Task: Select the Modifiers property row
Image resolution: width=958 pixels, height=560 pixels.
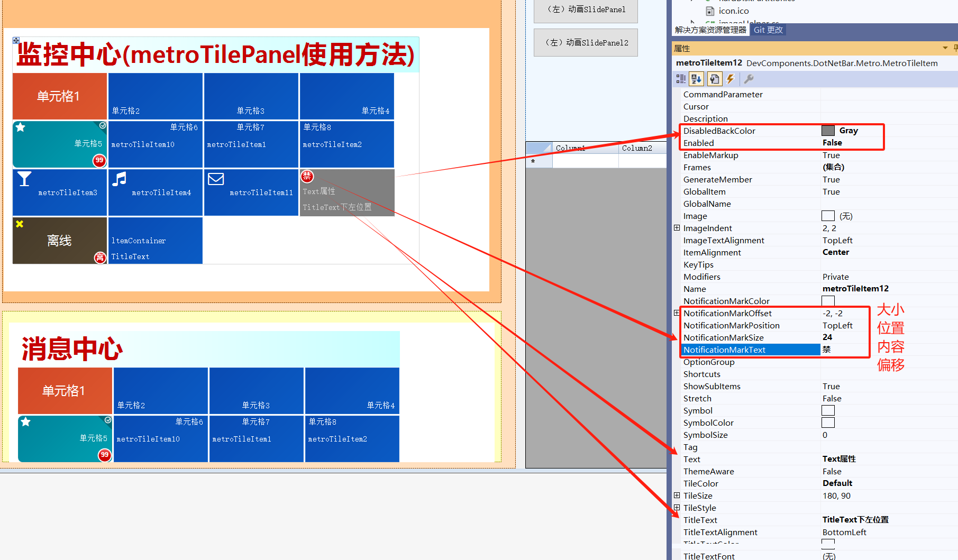Action: [x=819, y=277]
